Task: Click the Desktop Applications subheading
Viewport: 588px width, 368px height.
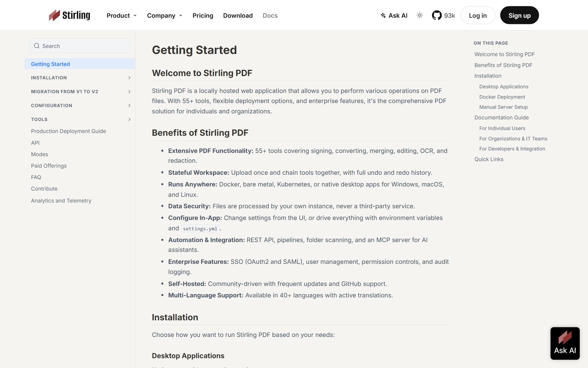Action: pos(188,356)
